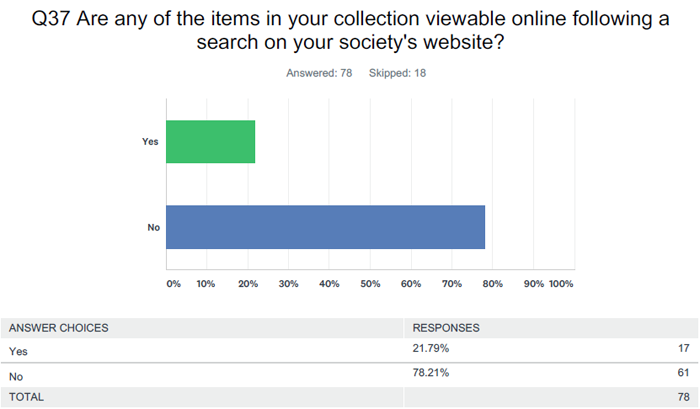Click the Yes label on chart axis

[x=150, y=142]
